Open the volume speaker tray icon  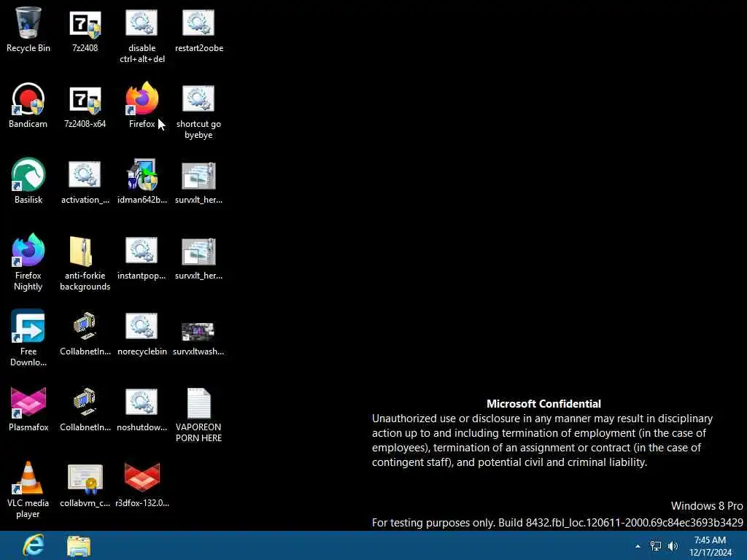tap(673, 546)
